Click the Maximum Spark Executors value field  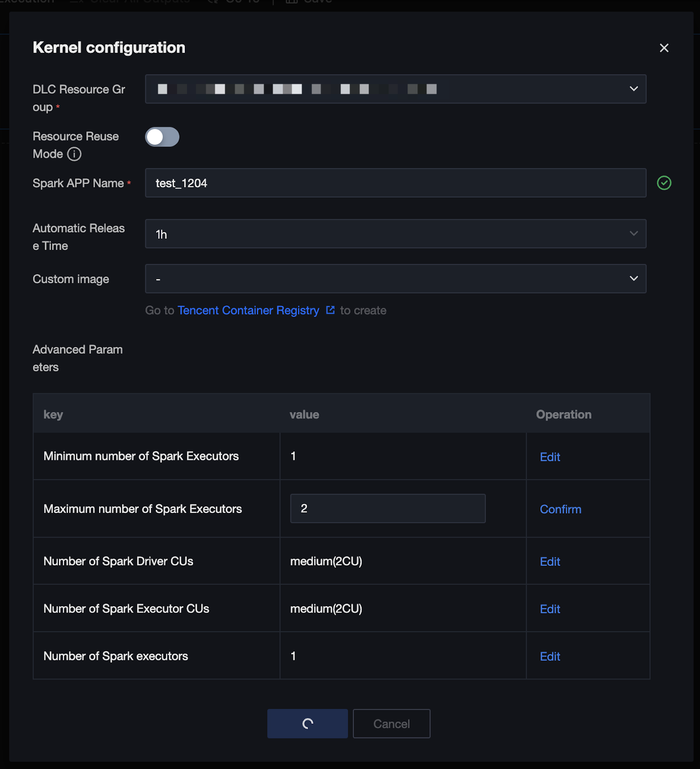pyautogui.click(x=388, y=508)
